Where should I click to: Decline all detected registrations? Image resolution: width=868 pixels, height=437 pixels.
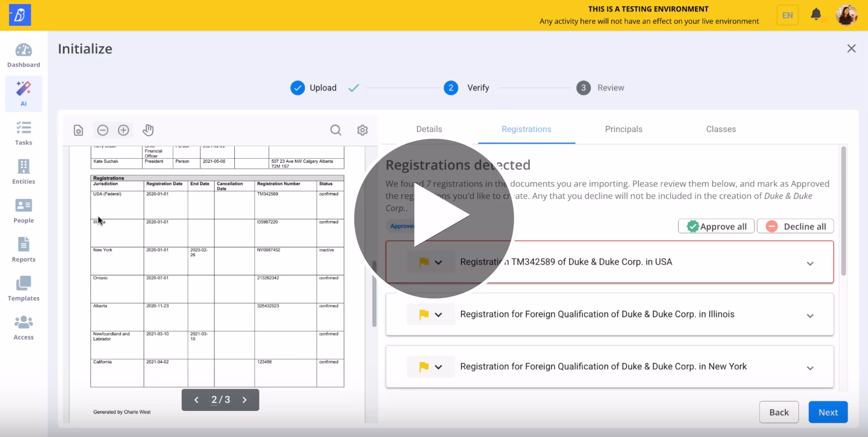pyautogui.click(x=795, y=226)
